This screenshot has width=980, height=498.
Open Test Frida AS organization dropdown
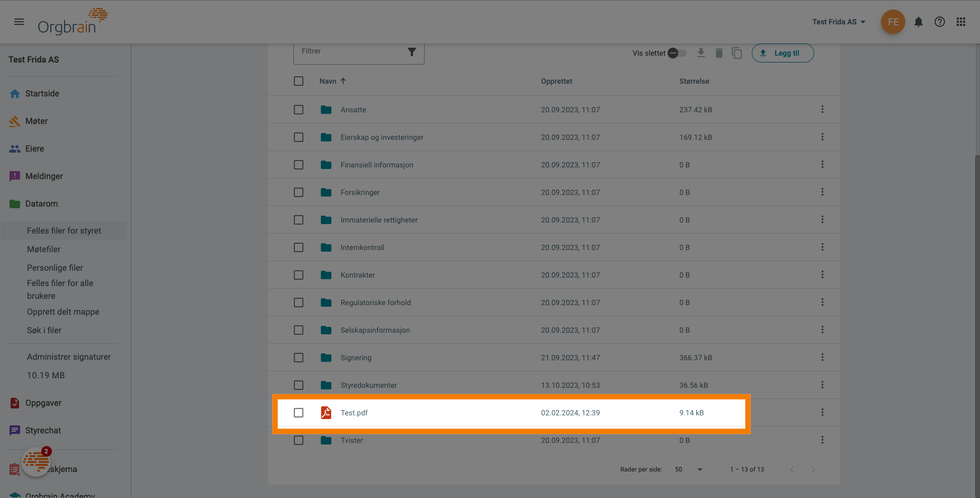tap(839, 22)
